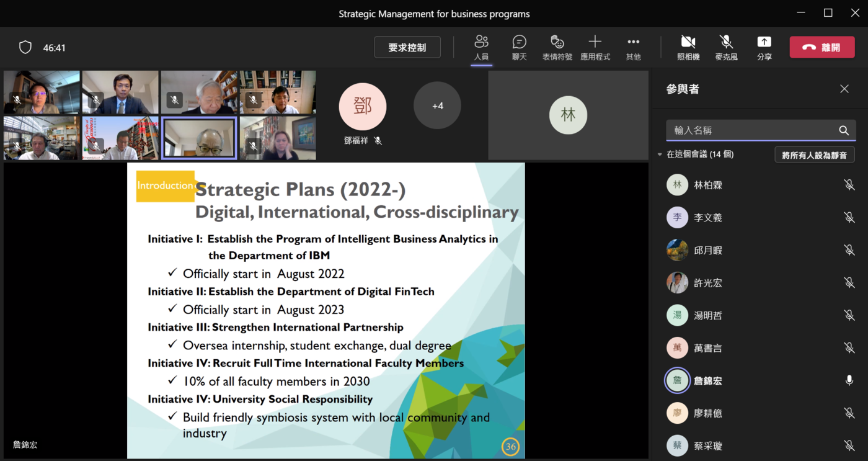Click the muted mic icon for 林柏霖
The image size is (868, 461).
click(x=849, y=185)
